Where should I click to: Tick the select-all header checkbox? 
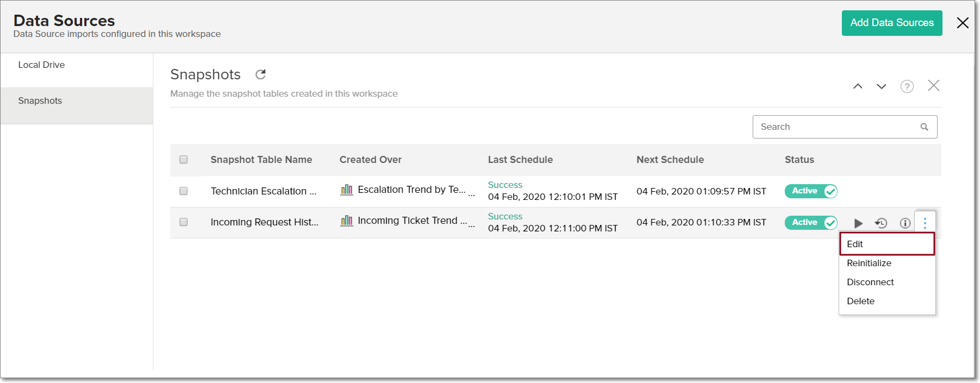pos(184,160)
